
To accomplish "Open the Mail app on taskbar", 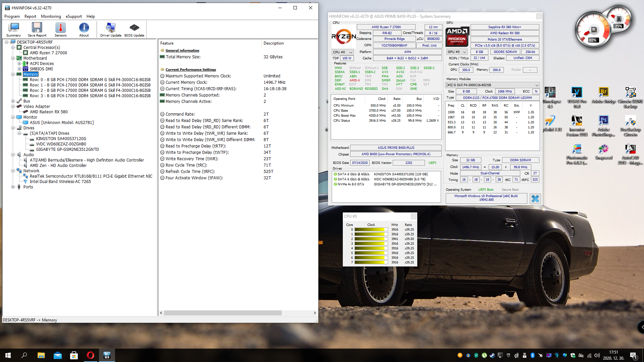I will [x=57, y=355].
